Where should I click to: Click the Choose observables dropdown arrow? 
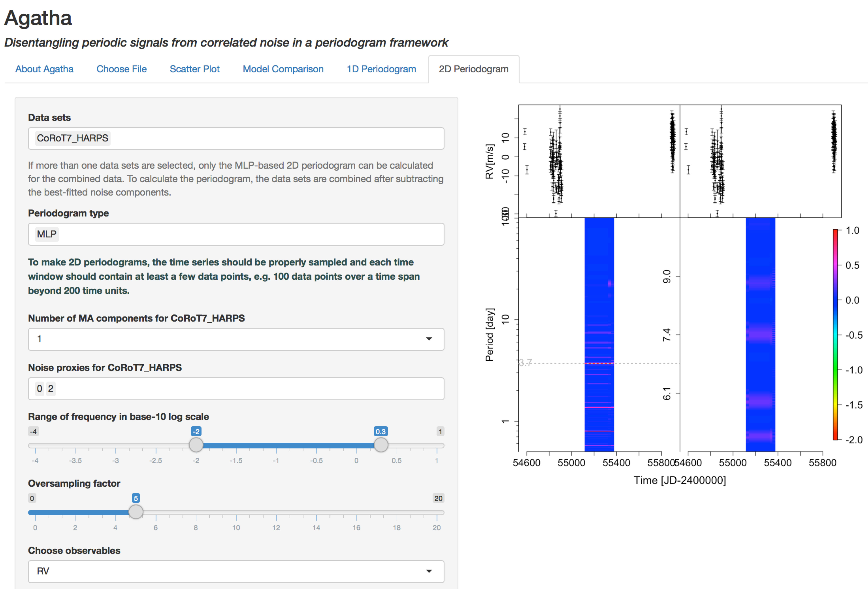[x=429, y=571]
